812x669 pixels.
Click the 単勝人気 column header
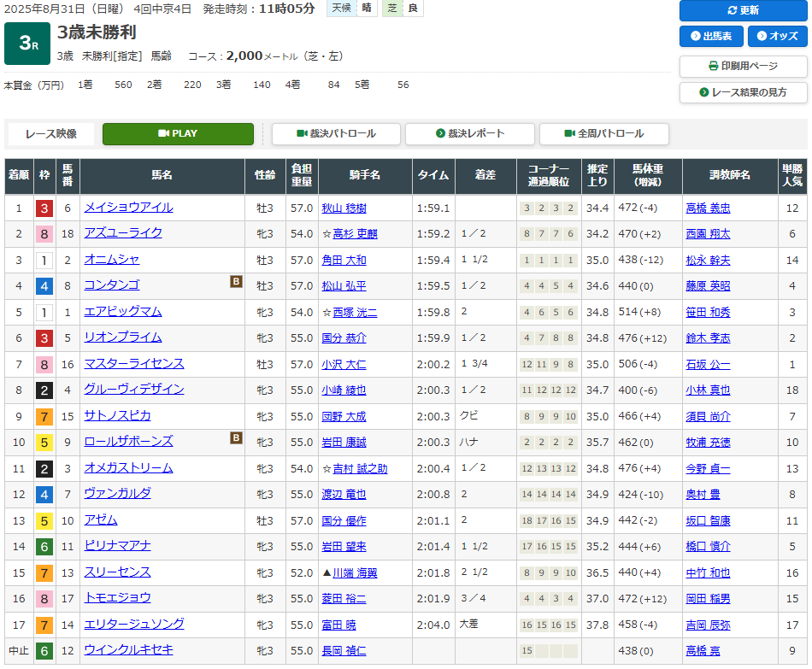coord(792,175)
